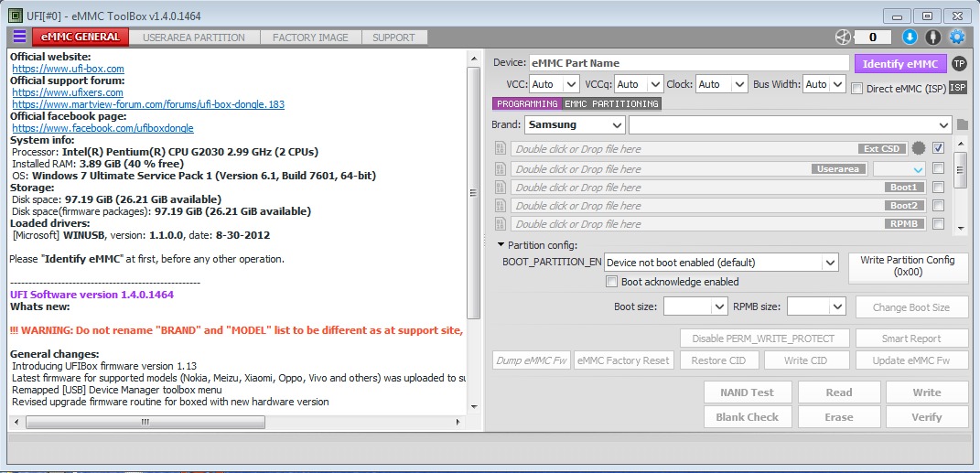Click binary file icon of Boot1 row
Screen dimensions: 980x473
coord(500,187)
